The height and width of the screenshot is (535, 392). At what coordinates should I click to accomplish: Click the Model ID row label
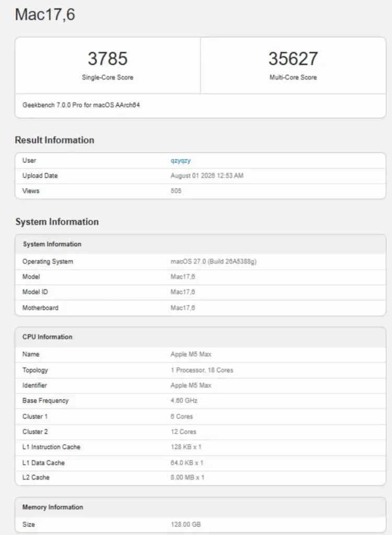35,292
